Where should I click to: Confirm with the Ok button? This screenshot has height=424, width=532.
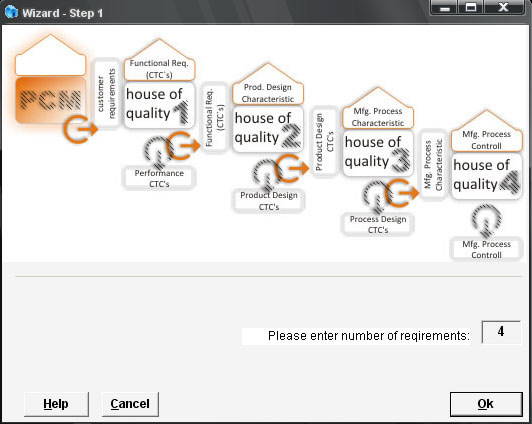point(486,404)
